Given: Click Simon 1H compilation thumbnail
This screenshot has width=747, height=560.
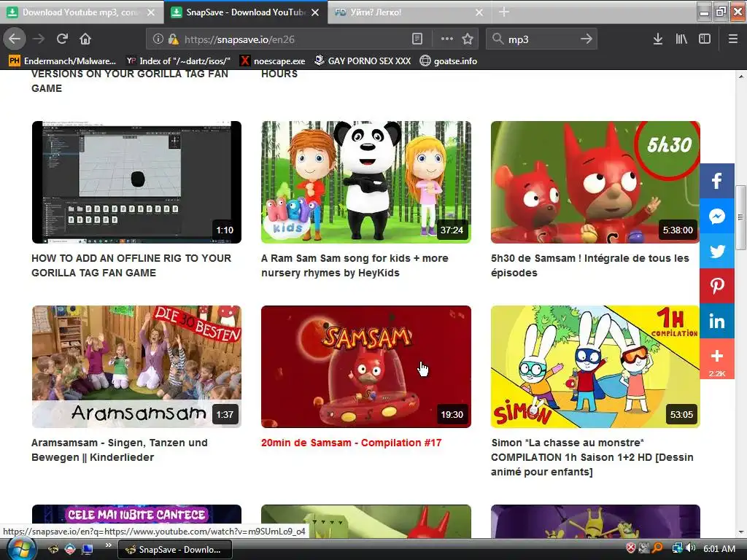Looking at the screenshot, I should [x=595, y=367].
